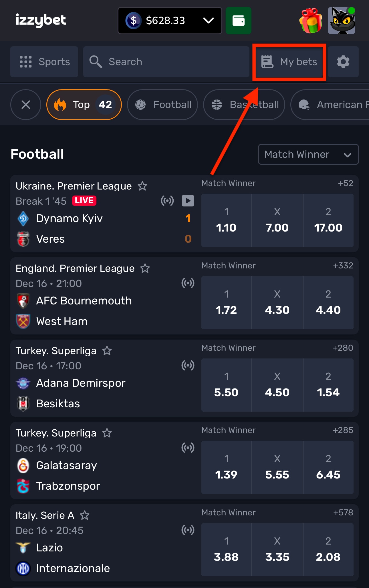Open the black cat profile avatar
This screenshot has height=588, width=369.
coord(342,21)
